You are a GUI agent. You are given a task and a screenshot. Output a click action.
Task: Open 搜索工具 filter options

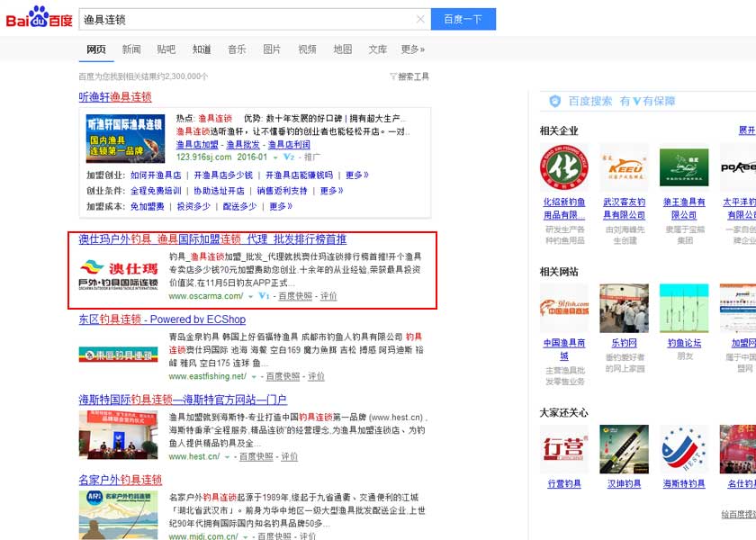pyautogui.click(x=409, y=76)
